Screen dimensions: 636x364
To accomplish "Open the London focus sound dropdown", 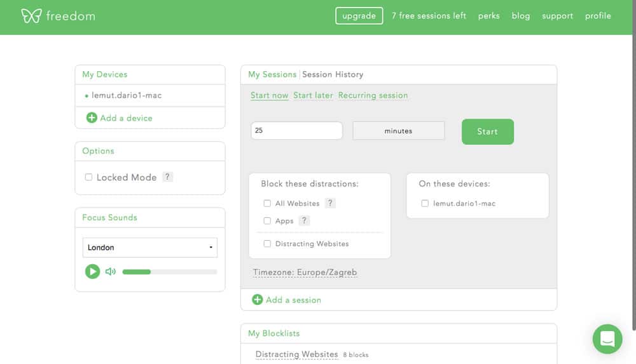I will point(150,247).
